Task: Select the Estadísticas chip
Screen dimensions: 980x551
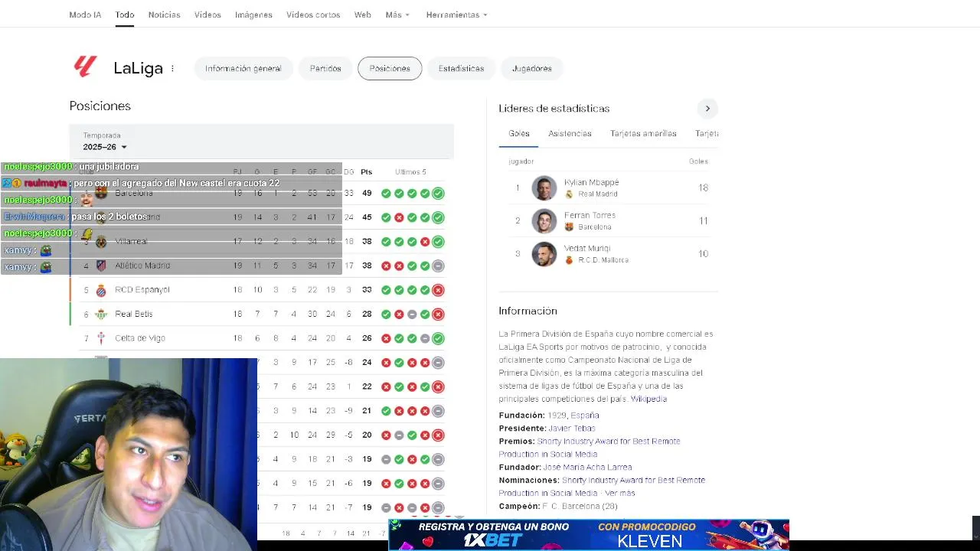Action: (x=461, y=68)
